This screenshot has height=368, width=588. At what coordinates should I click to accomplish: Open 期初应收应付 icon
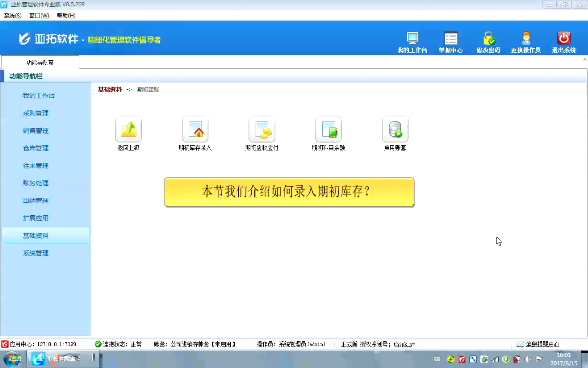[x=262, y=130]
